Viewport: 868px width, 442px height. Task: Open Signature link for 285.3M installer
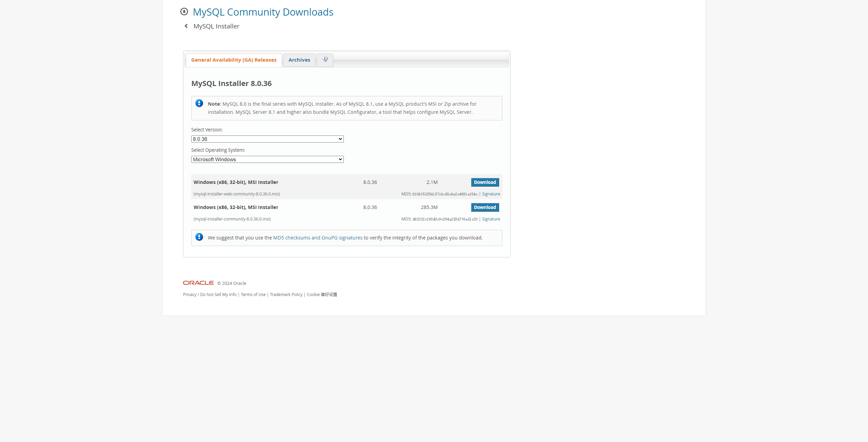[491, 219]
